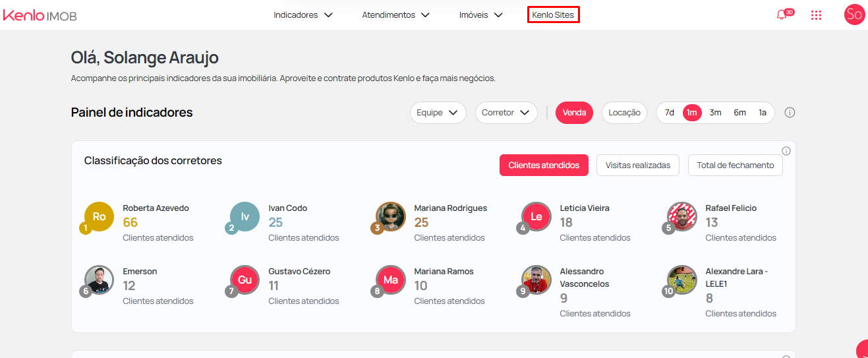Click the name Emerson

(140, 272)
